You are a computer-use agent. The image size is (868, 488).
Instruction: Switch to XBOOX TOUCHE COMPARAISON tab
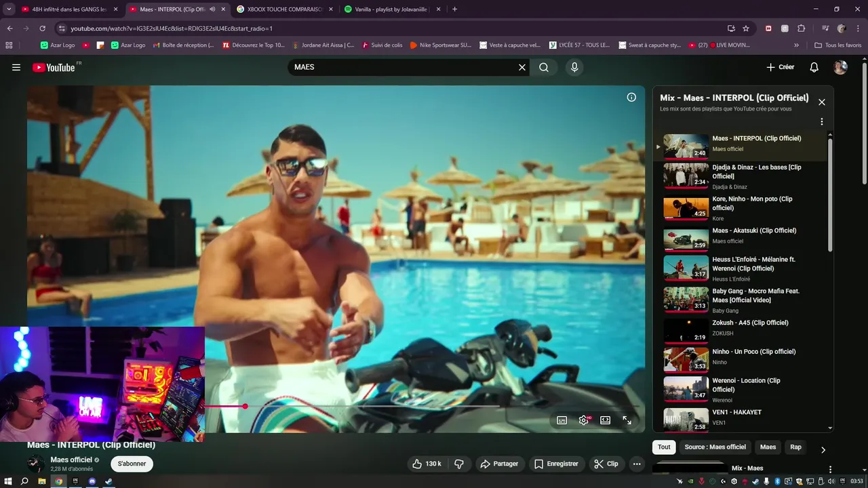click(x=285, y=9)
